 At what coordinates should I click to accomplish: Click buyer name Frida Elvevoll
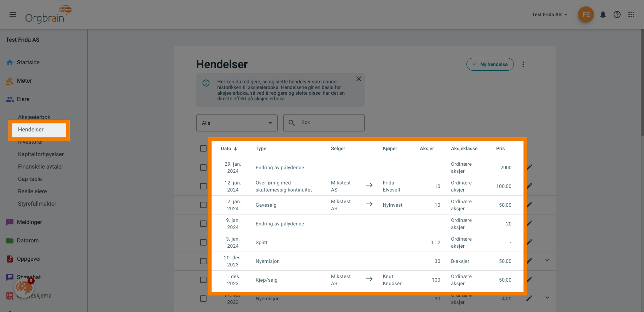pyautogui.click(x=391, y=186)
